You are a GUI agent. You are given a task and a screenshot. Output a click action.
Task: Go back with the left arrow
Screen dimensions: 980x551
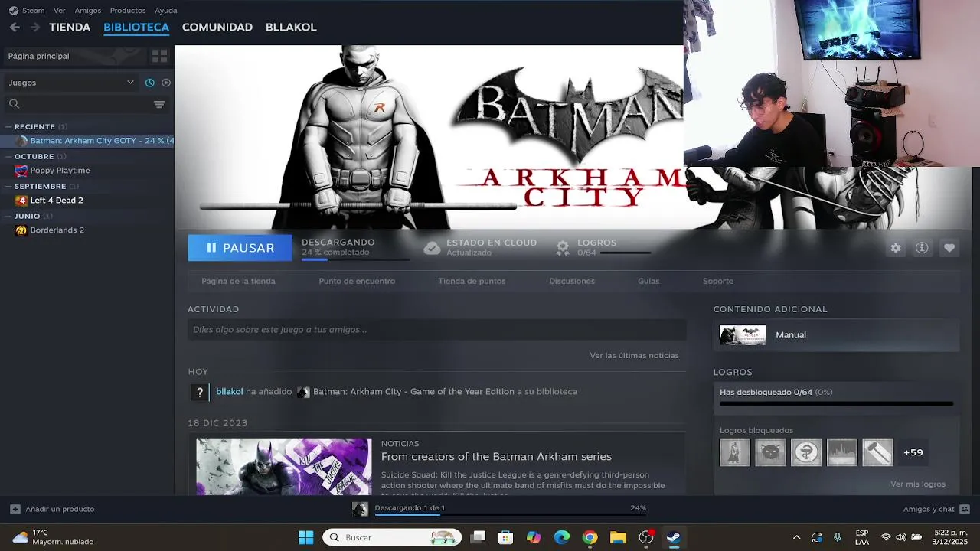point(15,27)
